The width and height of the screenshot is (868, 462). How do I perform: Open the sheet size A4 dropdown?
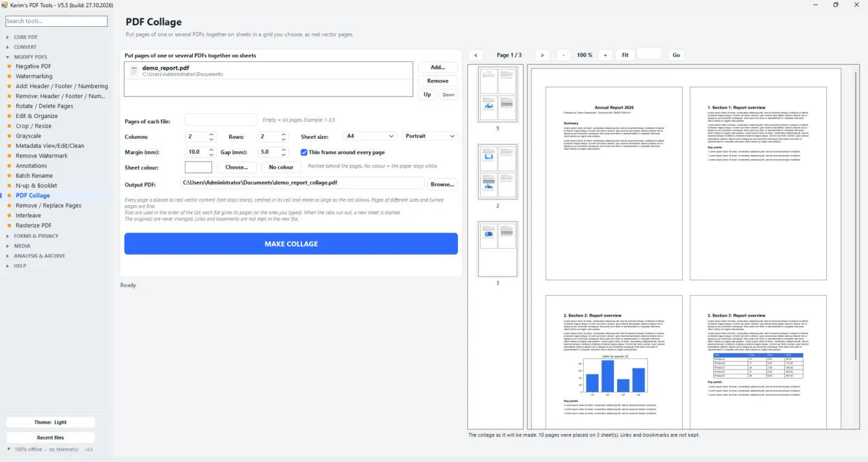(370, 136)
